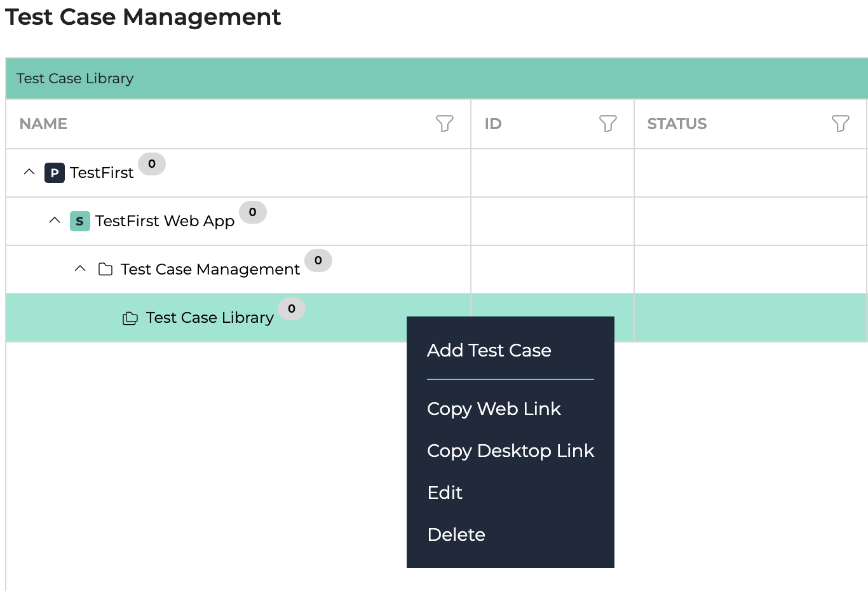Click the green Test Case Library panel title
868x591 pixels.
[x=75, y=78]
